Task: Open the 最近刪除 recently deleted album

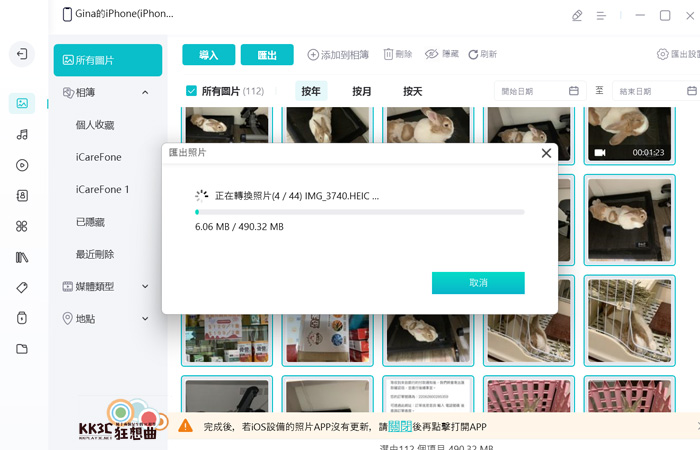Action: click(95, 254)
